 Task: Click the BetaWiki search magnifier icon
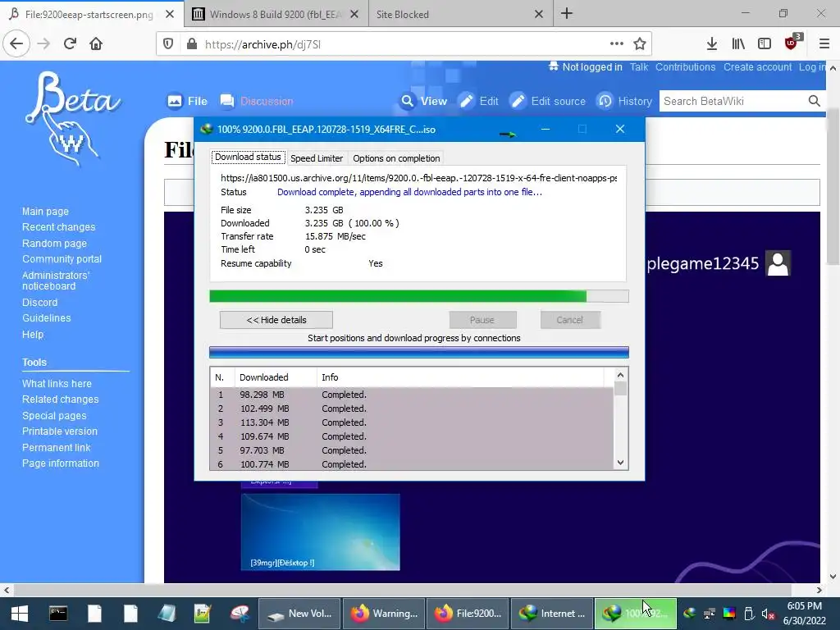pyautogui.click(x=815, y=101)
